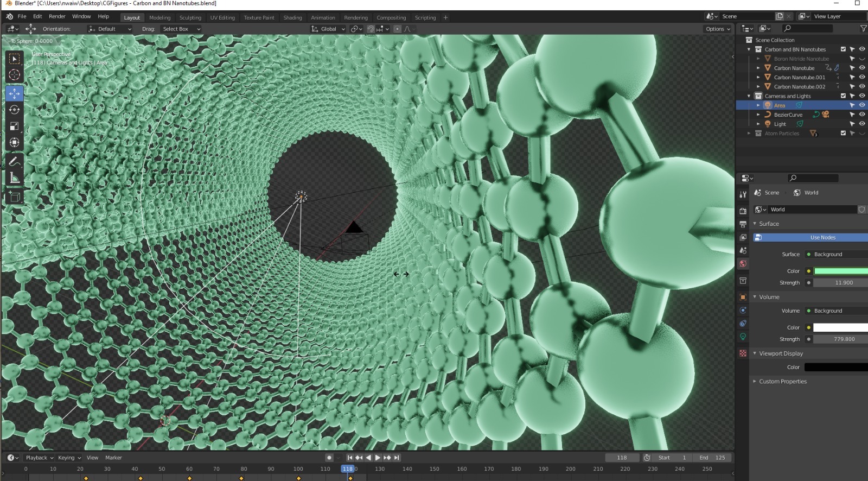Image resolution: width=868 pixels, height=481 pixels.
Task: Click the BezierCurve camera constraint icon
Action: 825,115
